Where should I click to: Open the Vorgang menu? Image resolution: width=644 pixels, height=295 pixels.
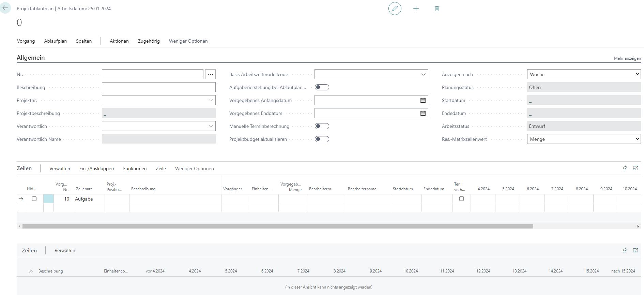click(26, 41)
